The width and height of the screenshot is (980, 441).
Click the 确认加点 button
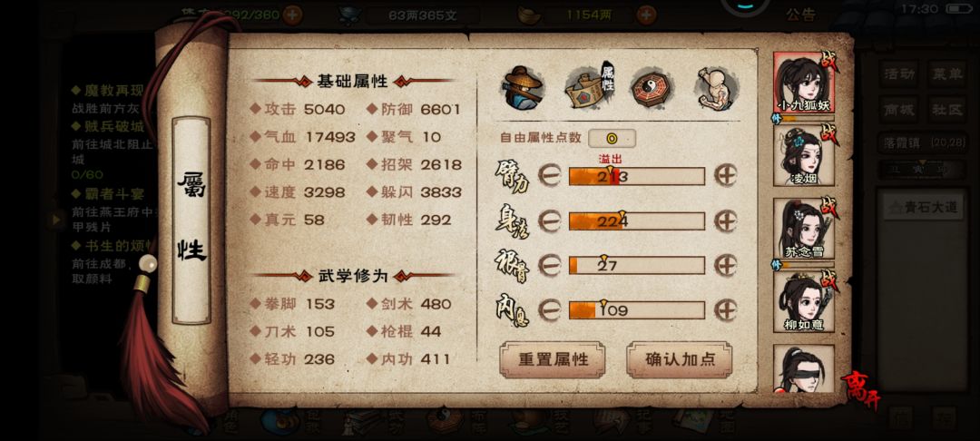pyautogui.click(x=680, y=360)
